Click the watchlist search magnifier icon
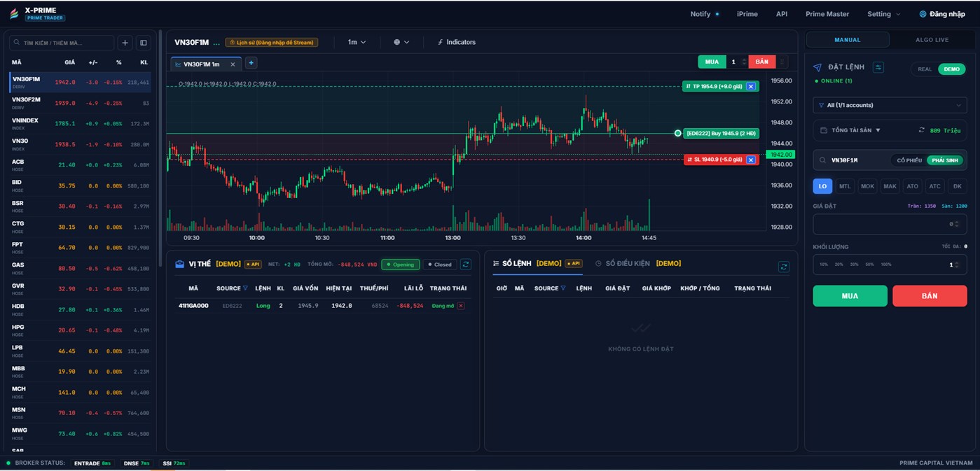This screenshot has width=980, height=471. pos(18,43)
